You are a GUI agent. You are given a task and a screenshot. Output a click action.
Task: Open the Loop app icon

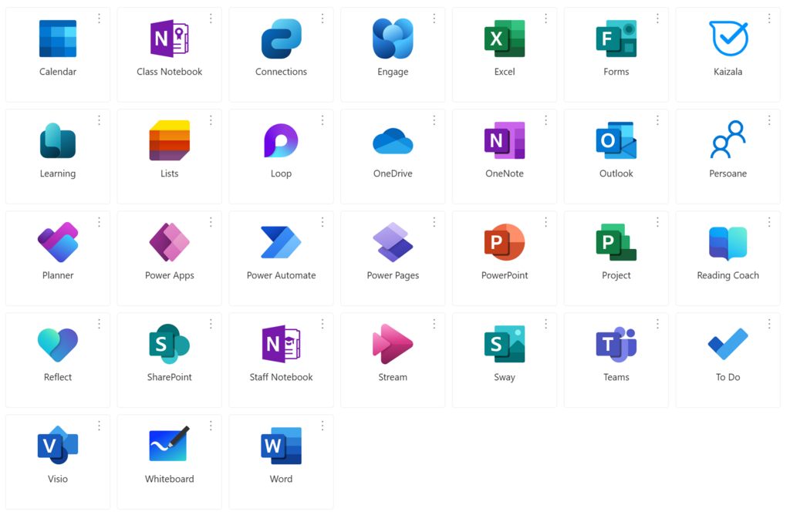281,140
